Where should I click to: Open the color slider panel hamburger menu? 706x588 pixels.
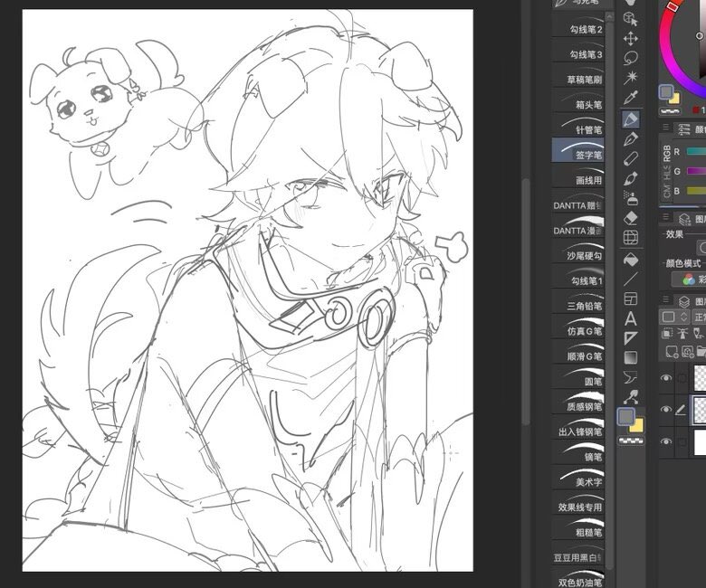tap(665, 128)
